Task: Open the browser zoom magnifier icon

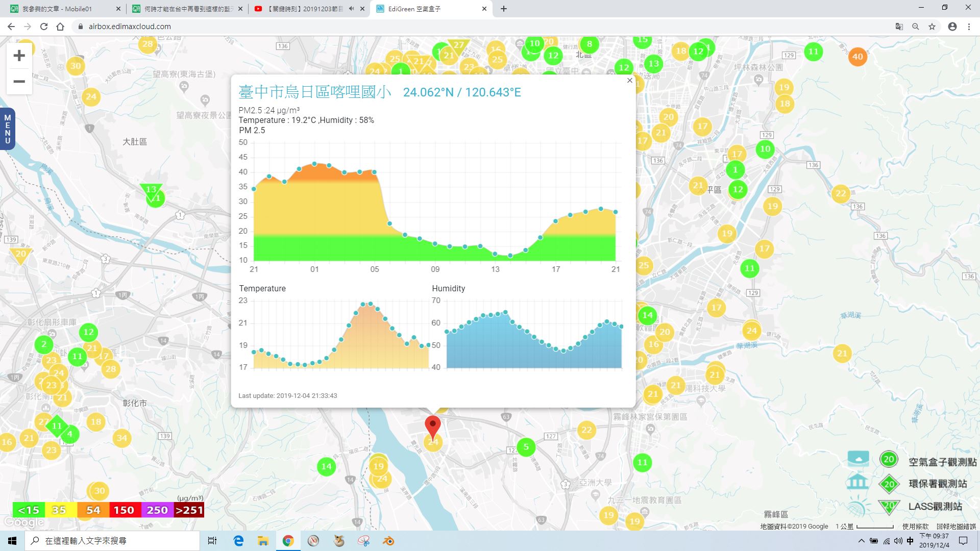Action: [916, 27]
